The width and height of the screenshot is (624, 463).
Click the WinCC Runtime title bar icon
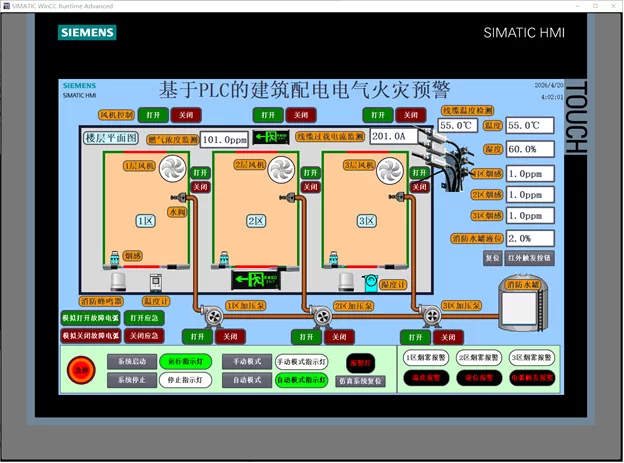[x=6, y=6]
